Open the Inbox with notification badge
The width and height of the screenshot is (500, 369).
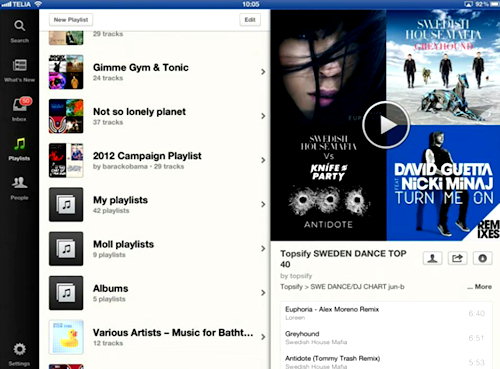(x=21, y=104)
